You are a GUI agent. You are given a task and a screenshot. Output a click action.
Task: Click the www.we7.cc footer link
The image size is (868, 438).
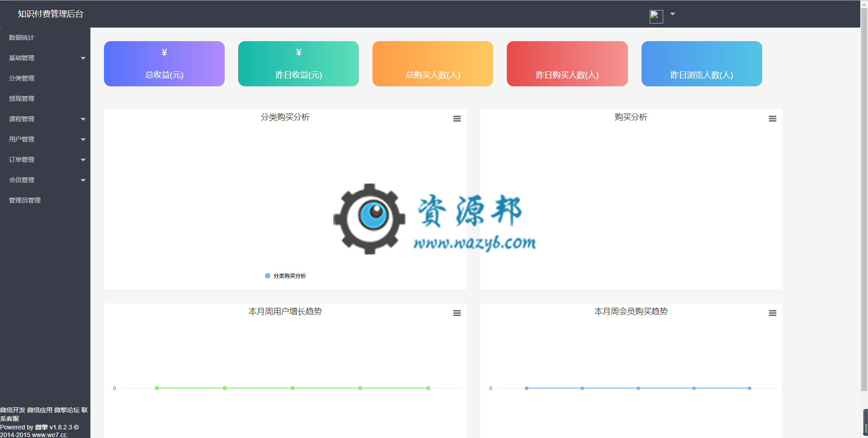coord(49,435)
